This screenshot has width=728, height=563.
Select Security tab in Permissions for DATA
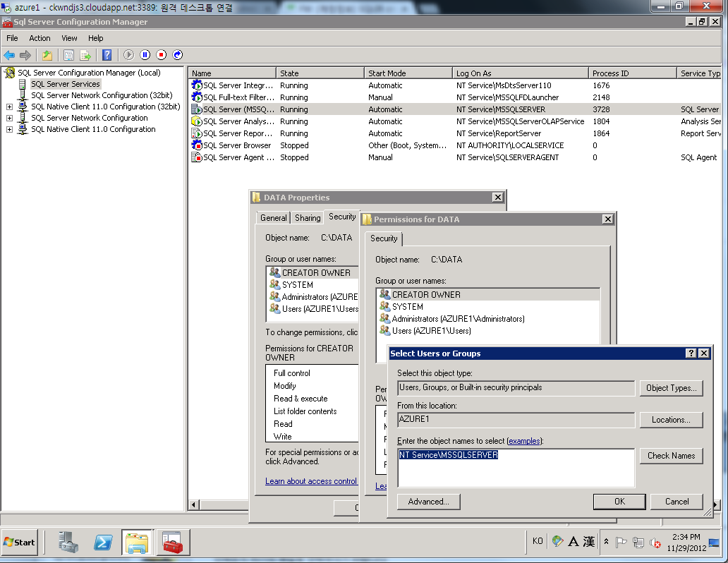click(x=384, y=238)
